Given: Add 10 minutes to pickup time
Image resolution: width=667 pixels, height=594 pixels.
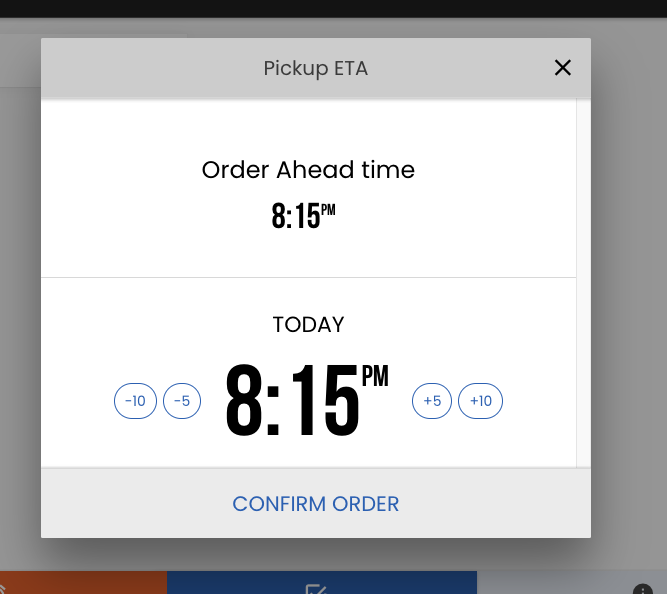Looking at the screenshot, I should 480,401.
